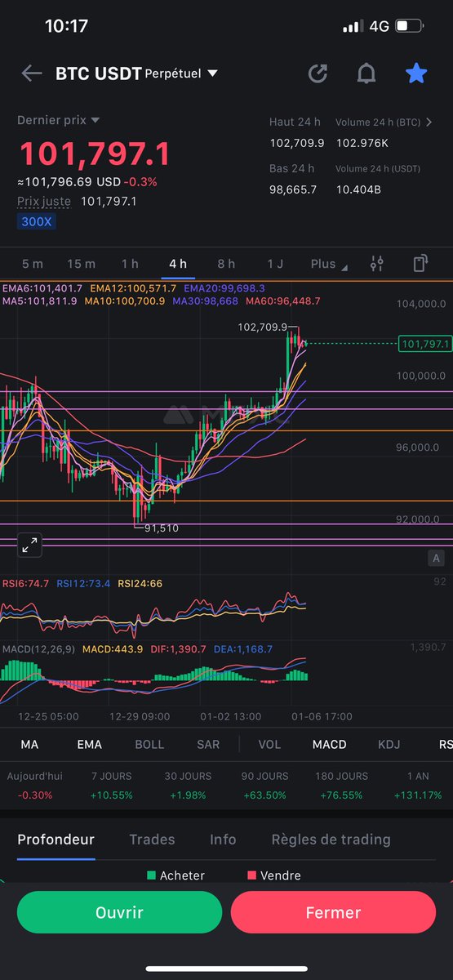
Task: Select the 1 J timeframe
Action: tap(275, 264)
